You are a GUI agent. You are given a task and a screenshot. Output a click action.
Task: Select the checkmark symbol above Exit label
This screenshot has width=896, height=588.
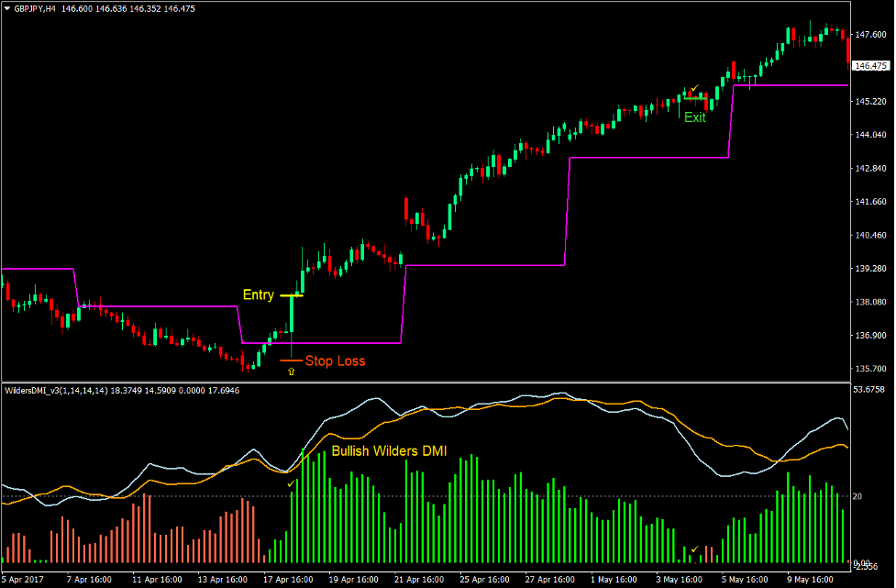[x=694, y=88]
